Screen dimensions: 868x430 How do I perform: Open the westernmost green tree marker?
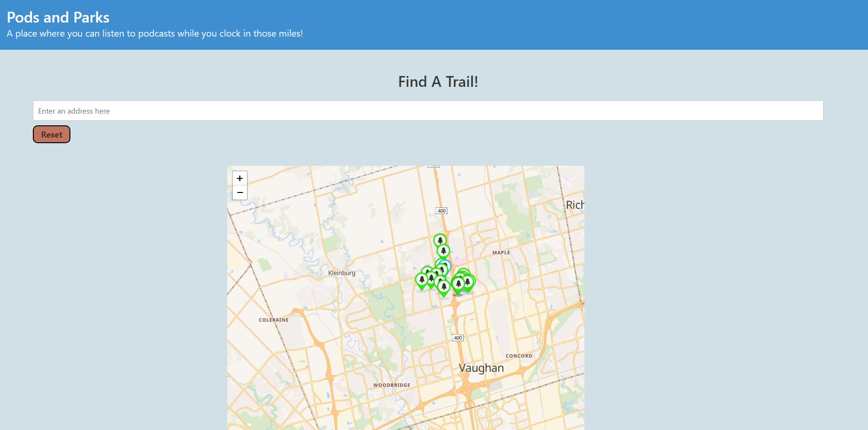click(422, 280)
